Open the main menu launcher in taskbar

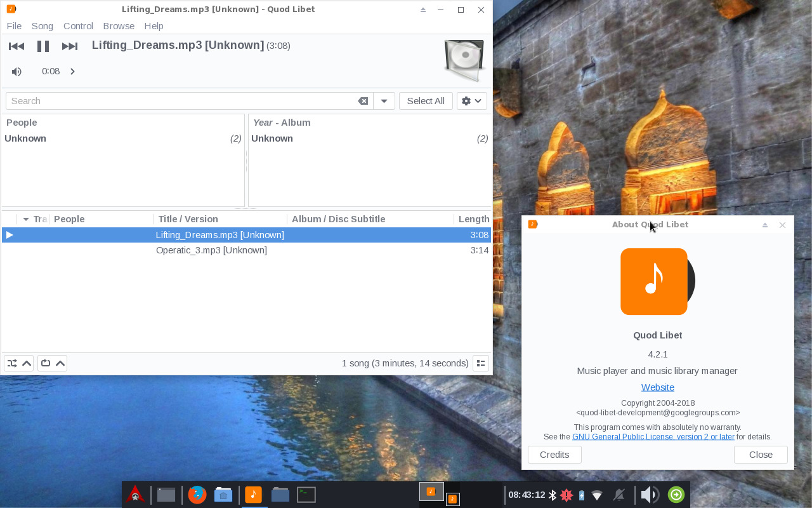click(134, 495)
